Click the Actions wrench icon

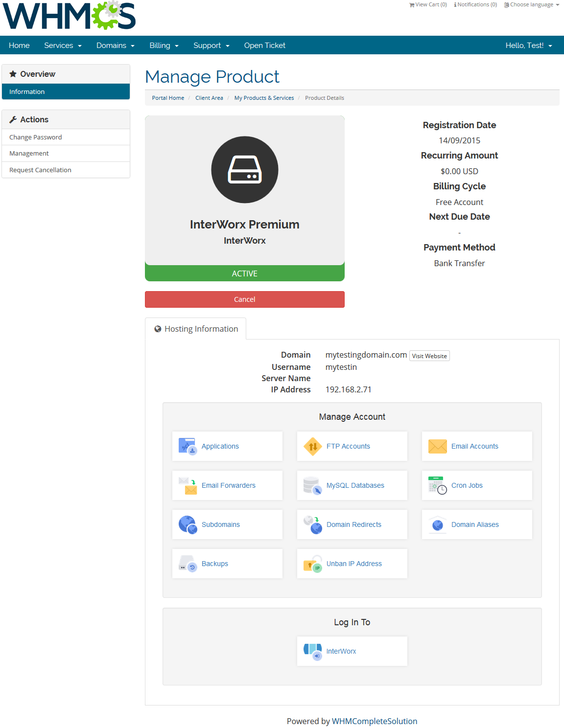(x=13, y=119)
